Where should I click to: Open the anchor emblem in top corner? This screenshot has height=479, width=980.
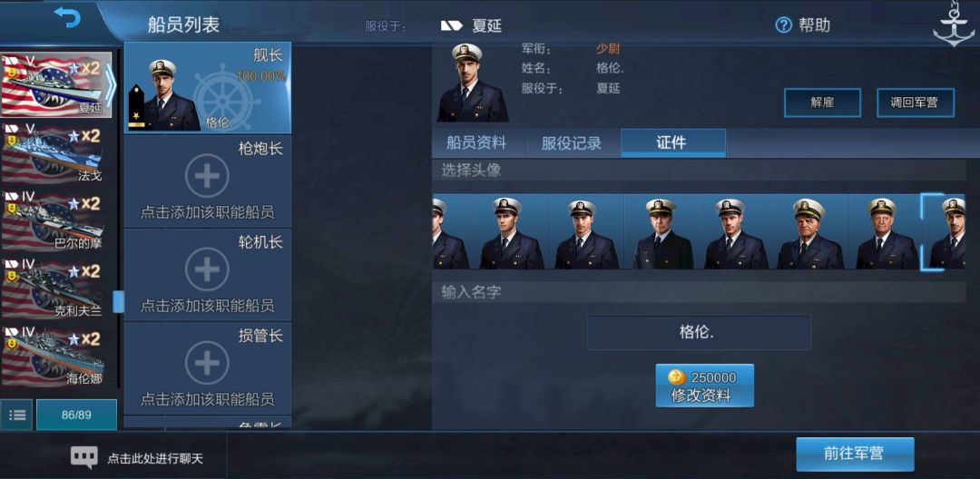point(953,24)
